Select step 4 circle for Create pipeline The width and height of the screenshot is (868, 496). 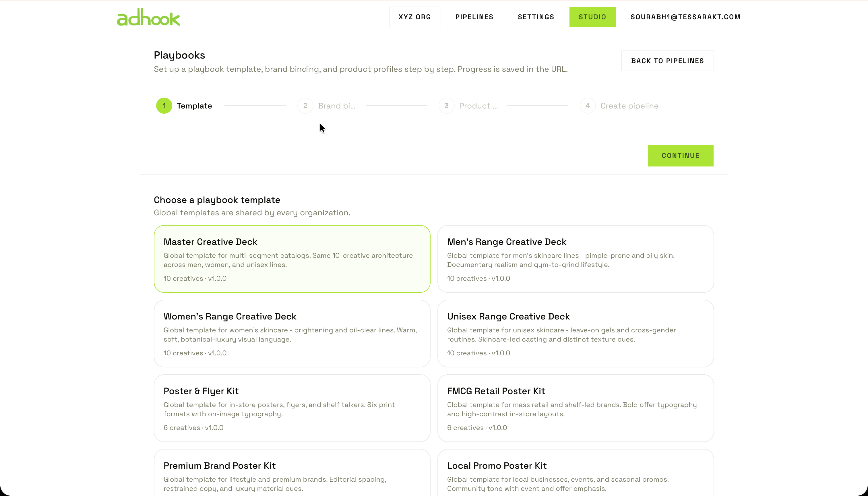tap(588, 106)
